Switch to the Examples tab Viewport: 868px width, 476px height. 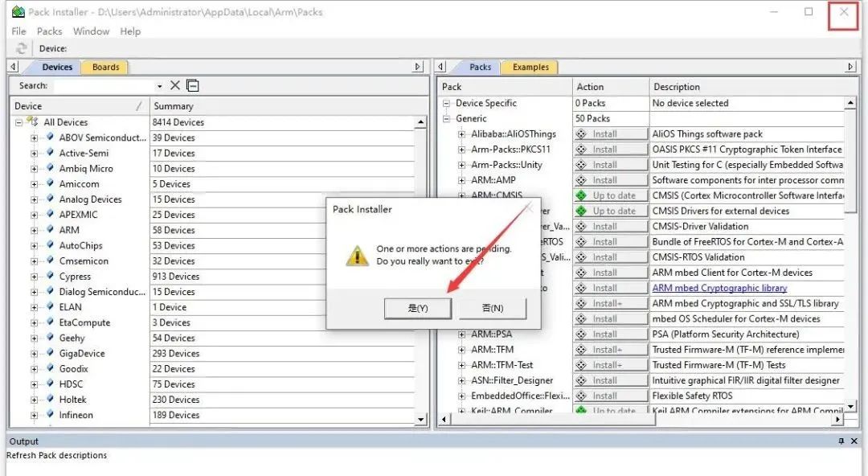click(530, 67)
